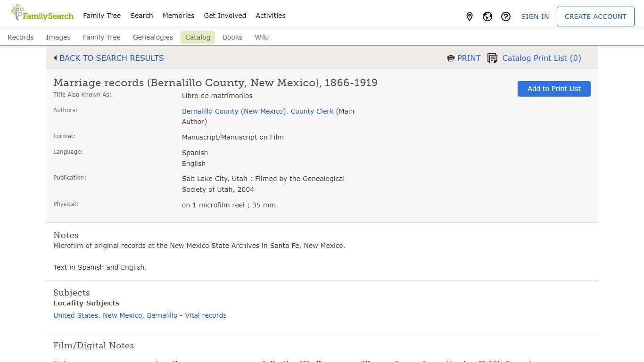644x362 pixels.
Task: Click 'on 1 microfilm reel ; 35 mm.' text
Action: (230, 205)
